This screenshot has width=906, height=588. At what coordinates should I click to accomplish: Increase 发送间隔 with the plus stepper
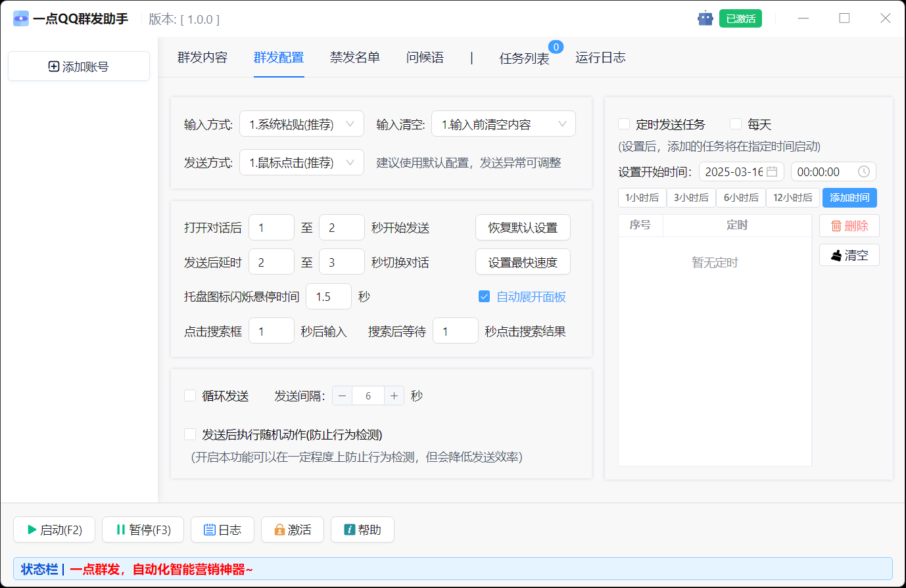click(394, 395)
